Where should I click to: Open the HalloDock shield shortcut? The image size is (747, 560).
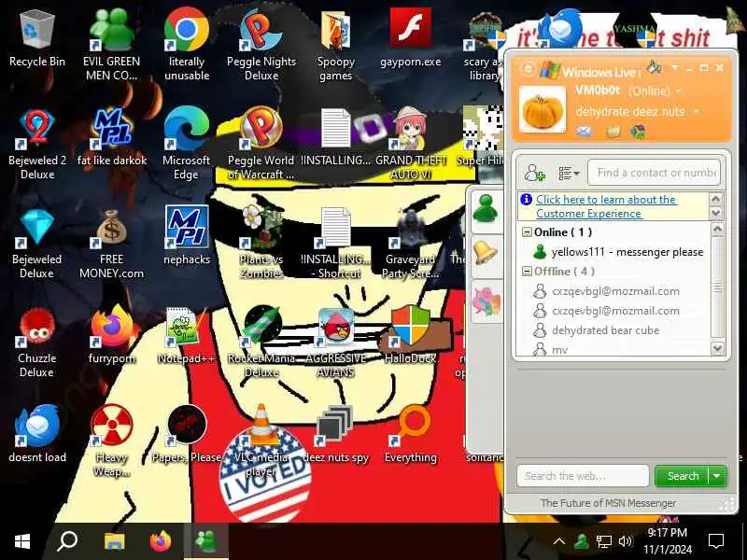[411, 336]
